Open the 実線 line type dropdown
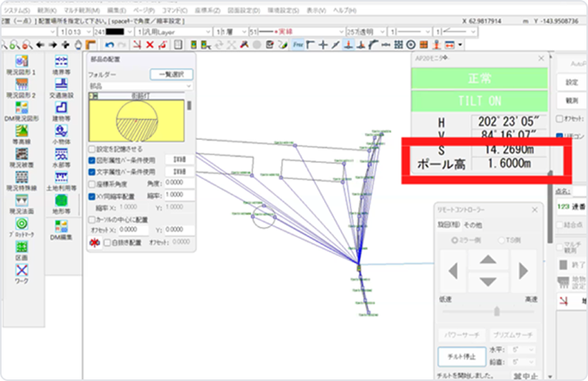Image resolution: width=588 pixels, height=381 pixels. (x=296, y=32)
